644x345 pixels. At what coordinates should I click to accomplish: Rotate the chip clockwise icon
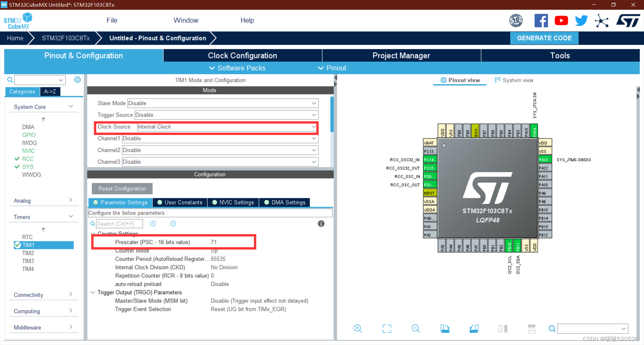[445, 329]
